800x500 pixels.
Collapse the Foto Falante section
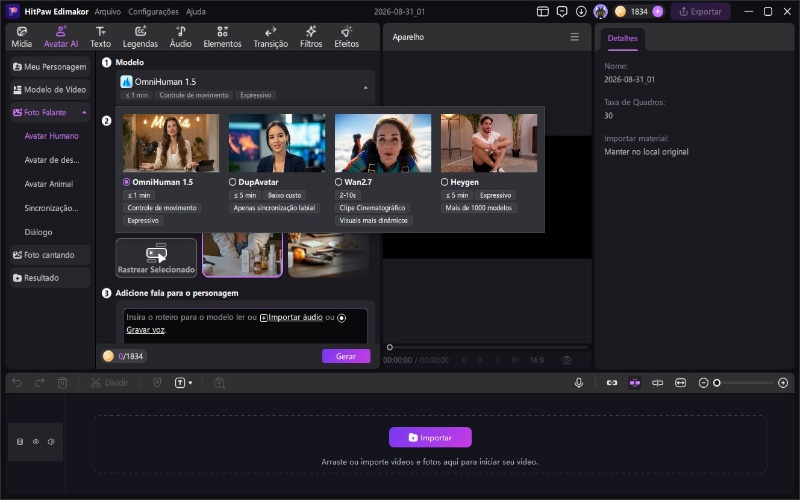[84, 112]
